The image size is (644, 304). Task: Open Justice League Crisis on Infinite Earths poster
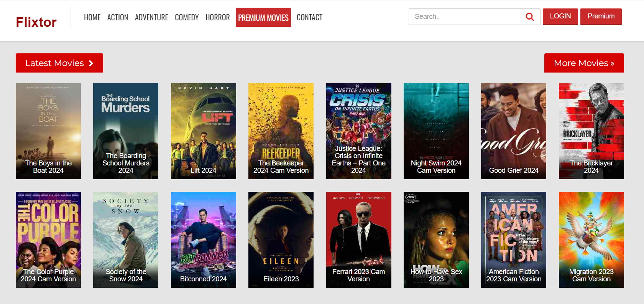(x=359, y=131)
